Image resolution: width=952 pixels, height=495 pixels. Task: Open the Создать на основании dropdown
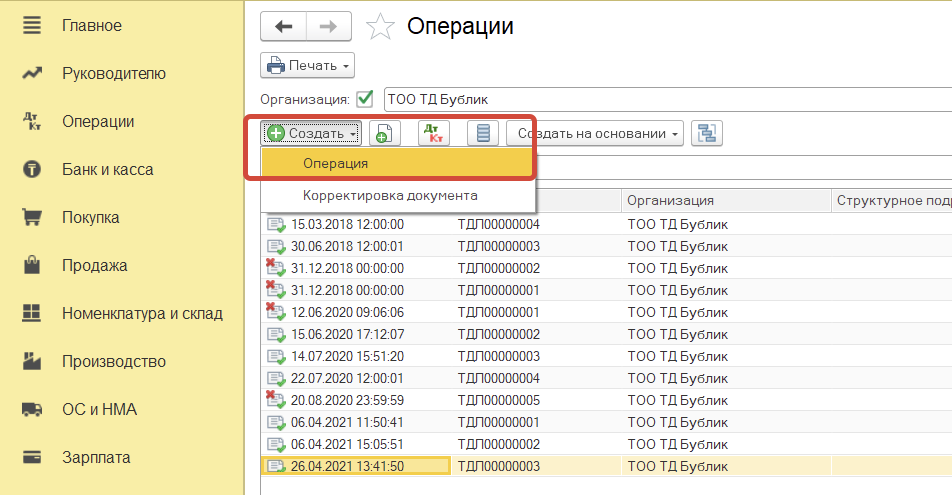(594, 133)
